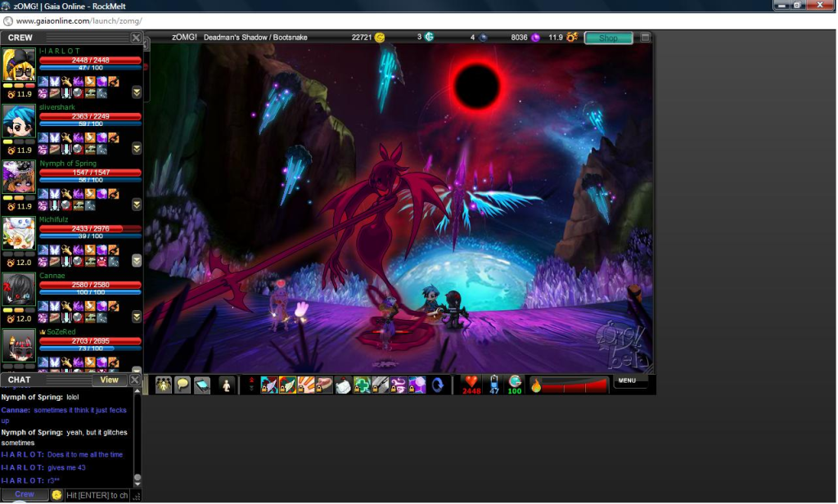Click slivershark's red health bar
838x504 pixels.
pyautogui.click(x=90, y=116)
